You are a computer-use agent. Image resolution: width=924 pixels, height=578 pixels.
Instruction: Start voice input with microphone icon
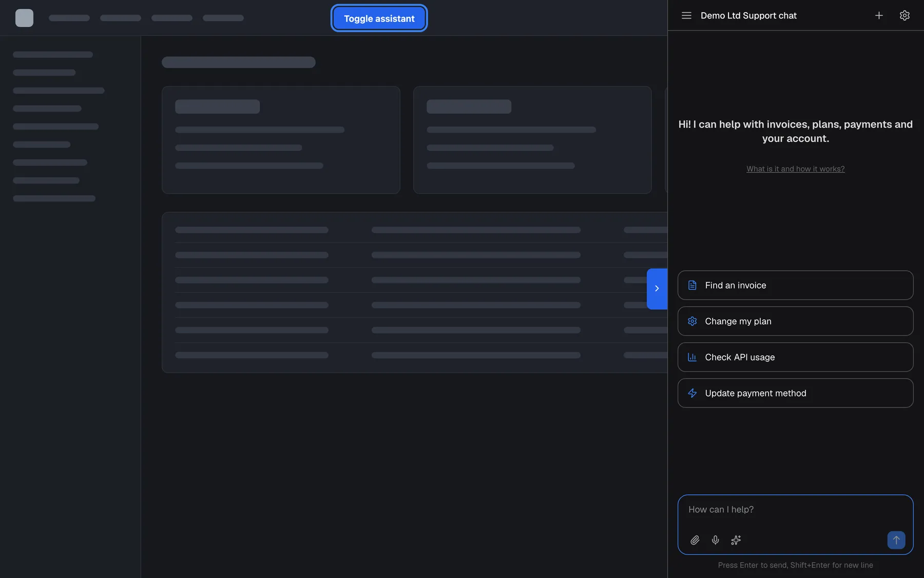pyautogui.click(x=715, y=540)
